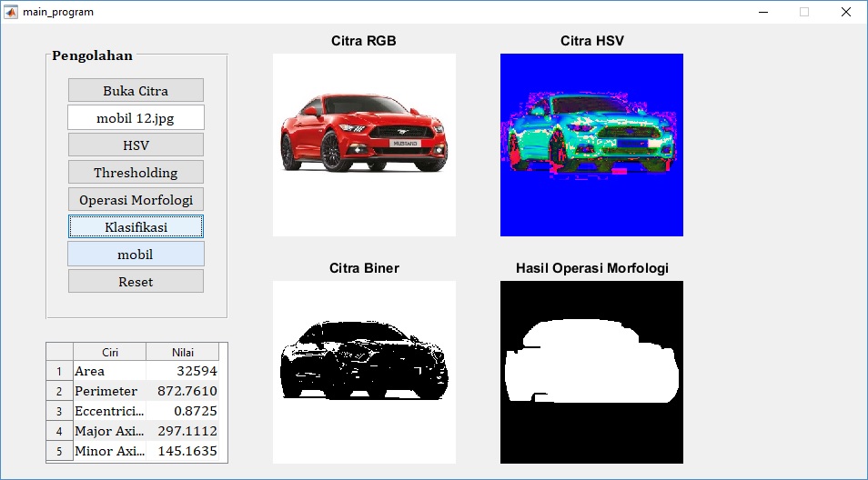868x480 pixels.
Task: Click the Citra Biner binary image
Action: tap(364, 372)
